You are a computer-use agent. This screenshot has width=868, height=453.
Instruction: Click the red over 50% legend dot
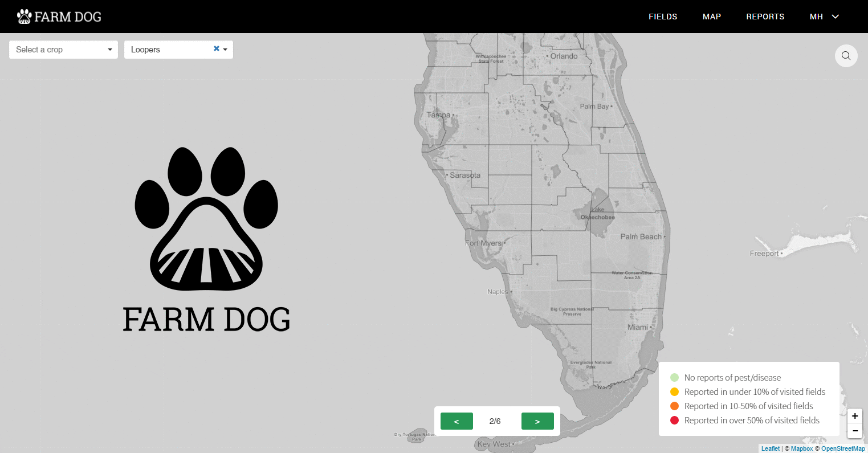pos(674,420)
